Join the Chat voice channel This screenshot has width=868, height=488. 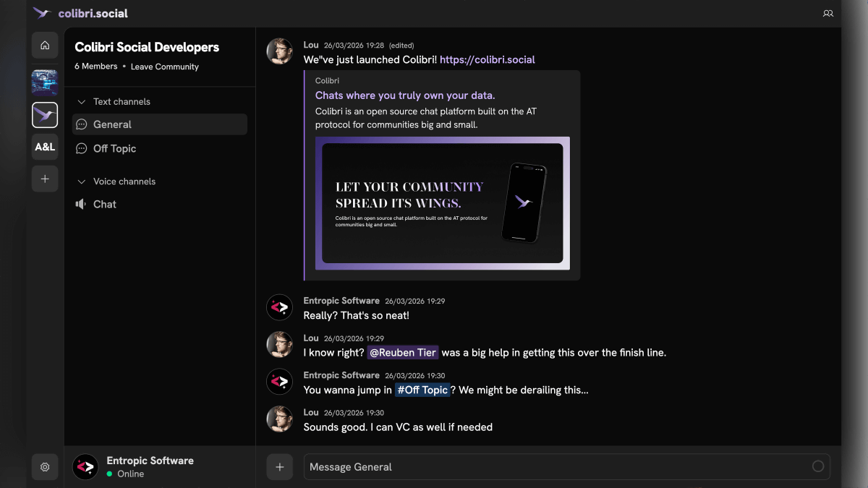tap(104, 205)
